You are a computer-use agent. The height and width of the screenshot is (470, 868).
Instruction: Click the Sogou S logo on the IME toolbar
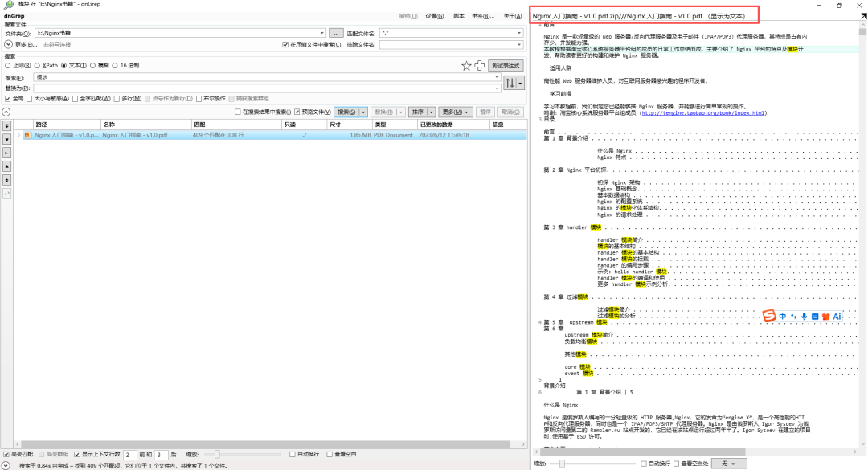[769, 316]
